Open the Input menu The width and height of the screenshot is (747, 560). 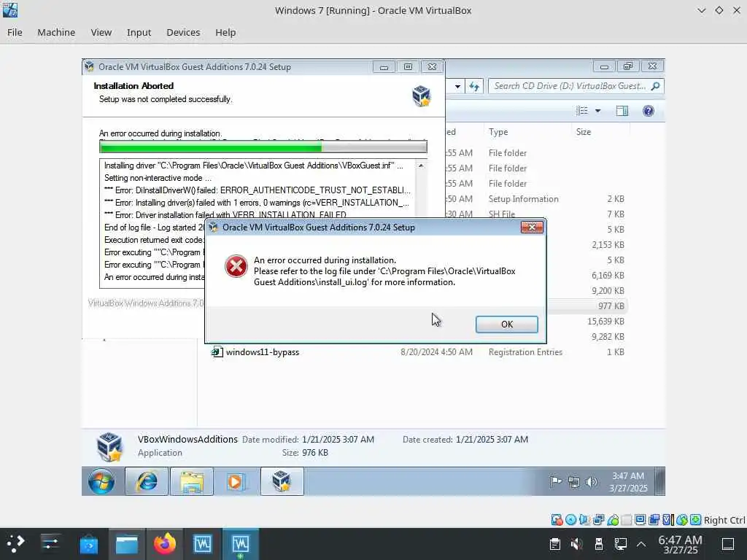tap(139, 32)
